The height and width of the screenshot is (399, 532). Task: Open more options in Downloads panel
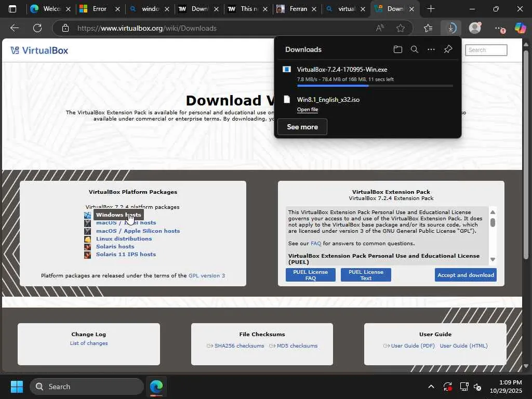431,49
